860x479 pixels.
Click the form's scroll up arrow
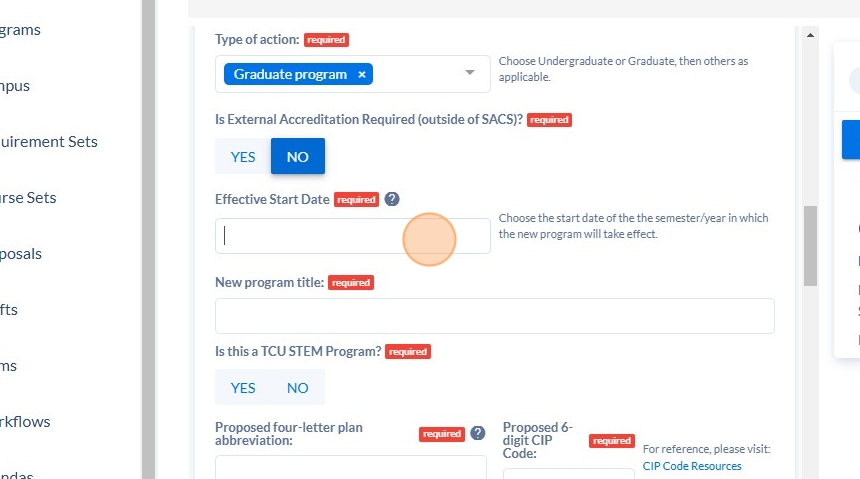pyautogui.click(x=810, y=35)
